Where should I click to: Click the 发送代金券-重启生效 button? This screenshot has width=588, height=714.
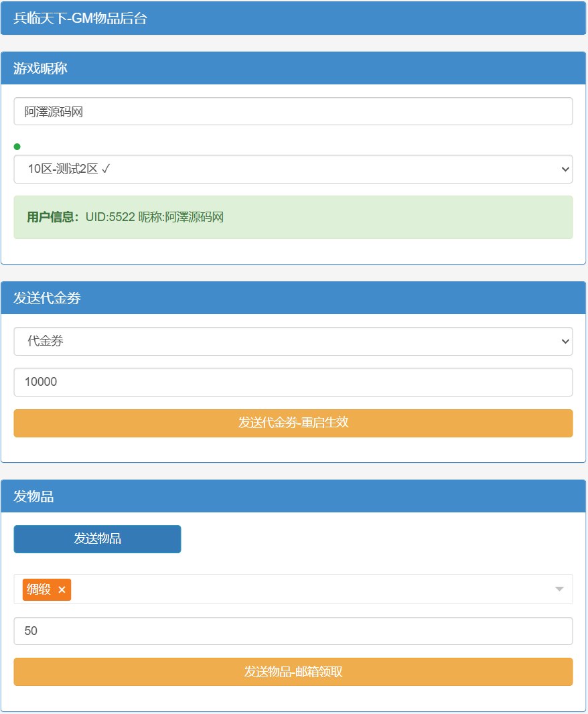coord(293,423)
